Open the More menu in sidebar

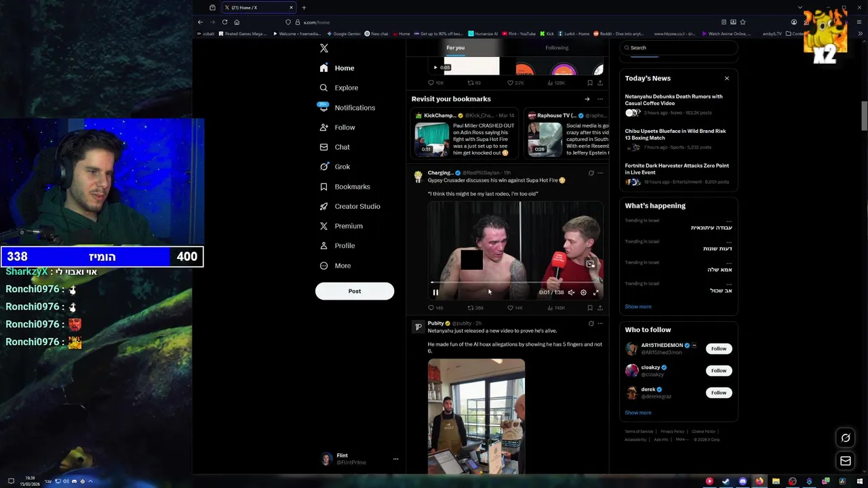coord(335,266)
